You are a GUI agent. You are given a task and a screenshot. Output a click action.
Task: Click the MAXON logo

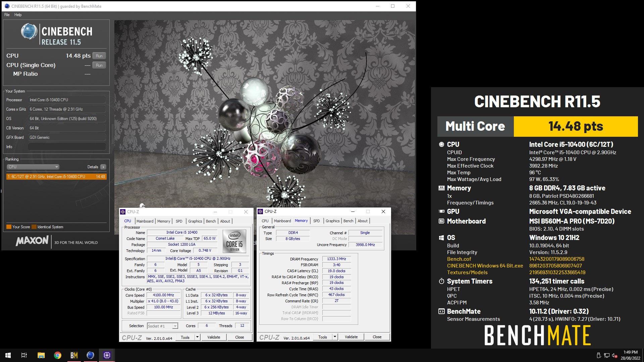[32, 241]
